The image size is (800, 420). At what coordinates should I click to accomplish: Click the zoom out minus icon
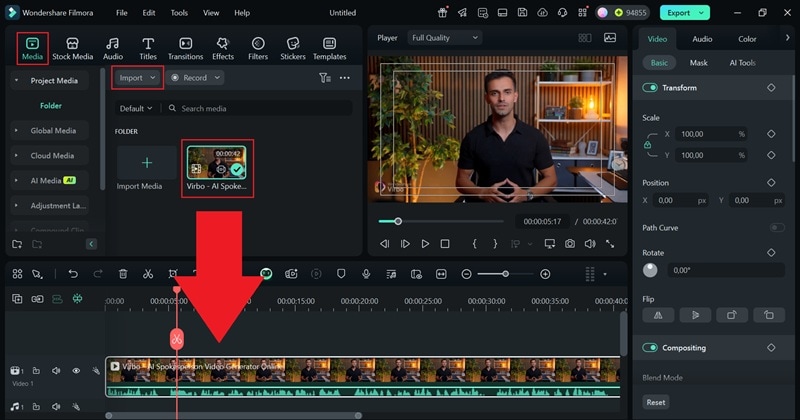[466, 274]
